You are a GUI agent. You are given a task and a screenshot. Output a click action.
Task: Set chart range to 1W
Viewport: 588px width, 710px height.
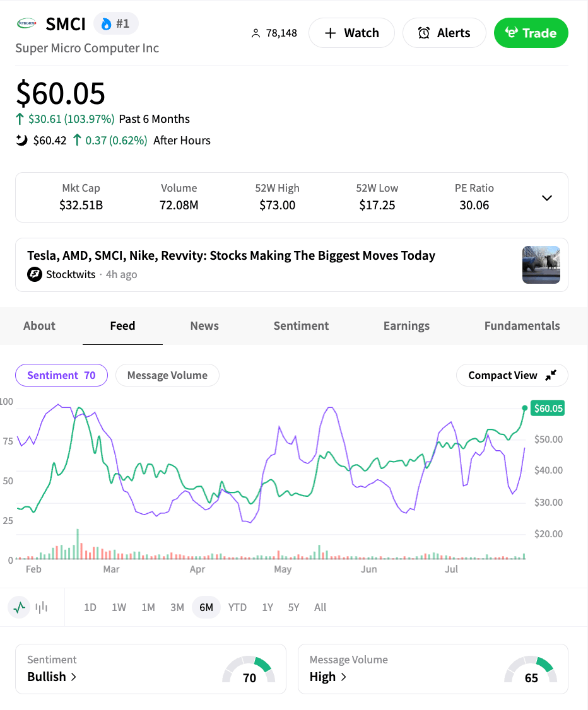(119, 607)
